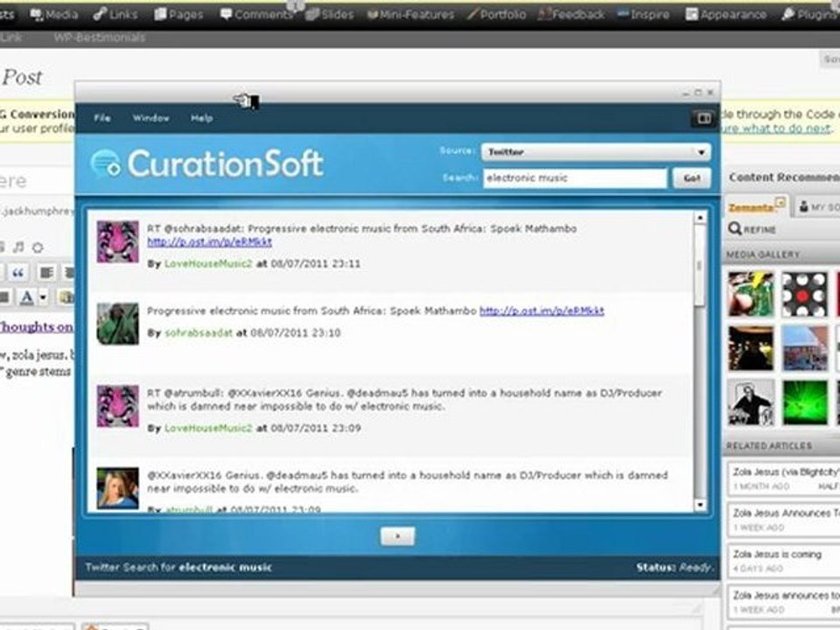Open the text color dropdown arrow in editor
Image resolution: width=840 pixels, height=630 pixels.
point(44,297)
